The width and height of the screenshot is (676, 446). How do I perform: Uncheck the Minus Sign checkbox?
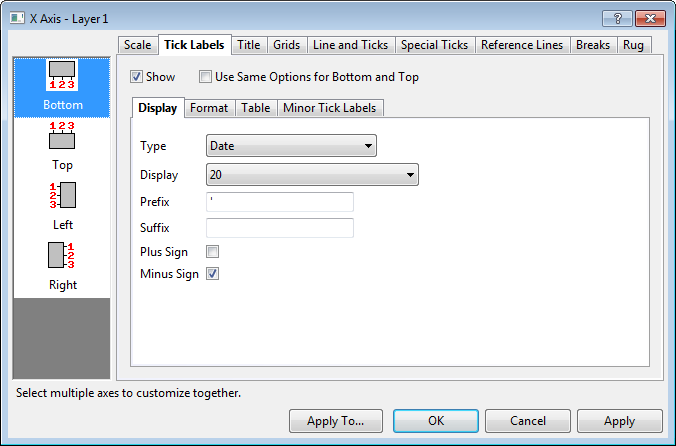[x=212, y=274]
